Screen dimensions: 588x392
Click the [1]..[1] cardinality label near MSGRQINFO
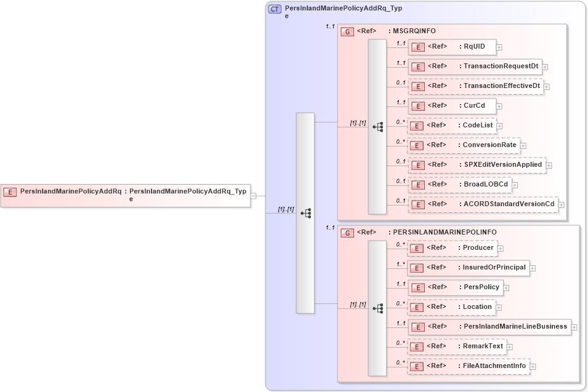(358, 122)
